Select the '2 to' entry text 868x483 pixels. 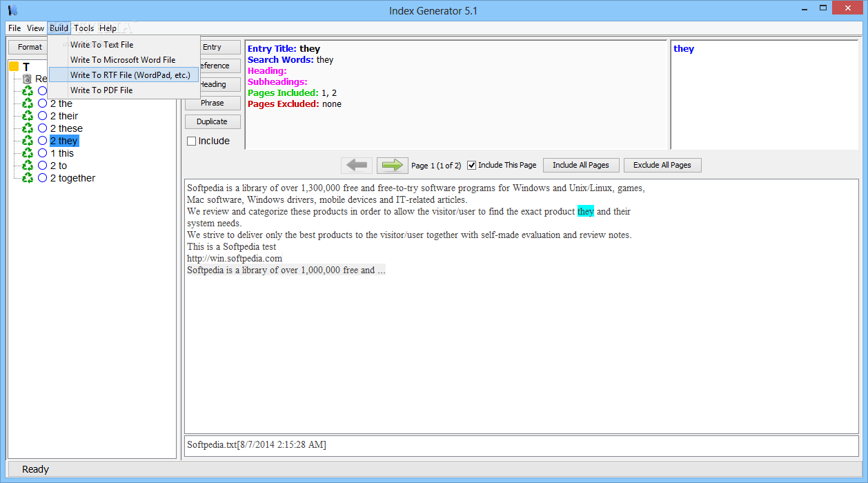tap(59, 166)
